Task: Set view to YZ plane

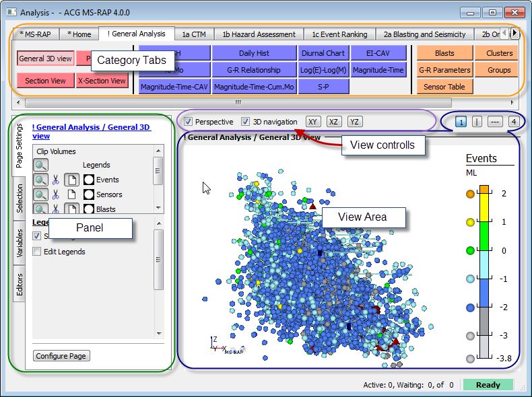Action: (x=354, y=121)
